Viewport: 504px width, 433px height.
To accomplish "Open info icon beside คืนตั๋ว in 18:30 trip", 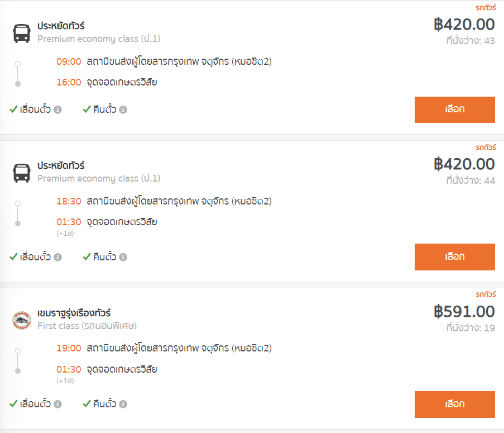I will coord(123,257).
